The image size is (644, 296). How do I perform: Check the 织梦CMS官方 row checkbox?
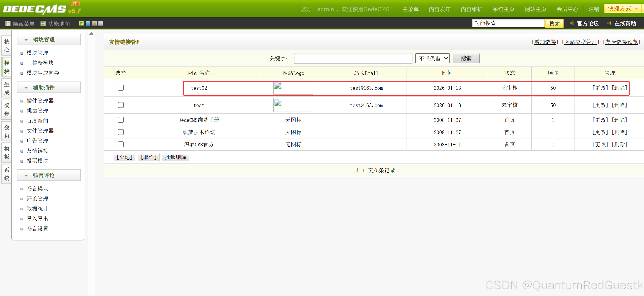point(121,144)
